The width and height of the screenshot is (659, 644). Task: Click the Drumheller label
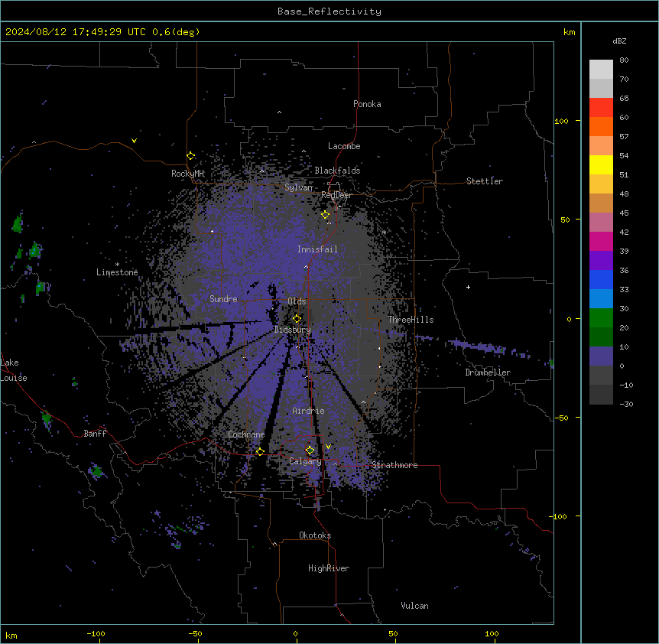488,372
